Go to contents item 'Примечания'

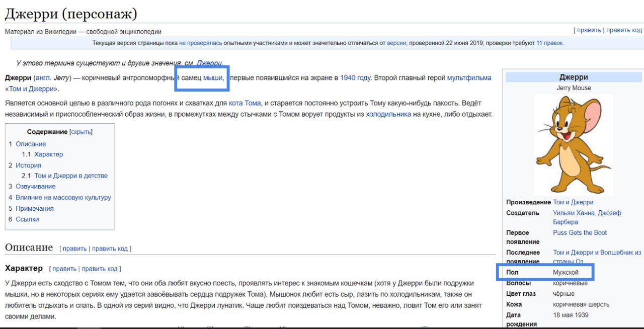click(x=35, y=209)
